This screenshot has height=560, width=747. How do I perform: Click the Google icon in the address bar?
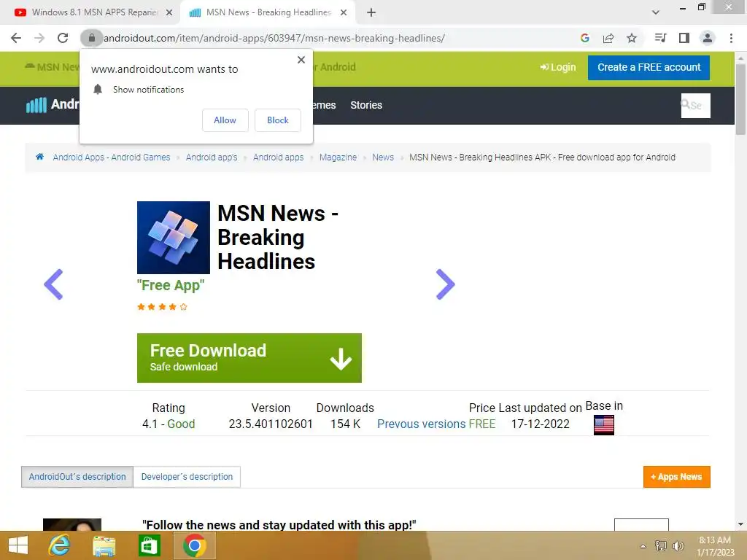tap(585, 38)
